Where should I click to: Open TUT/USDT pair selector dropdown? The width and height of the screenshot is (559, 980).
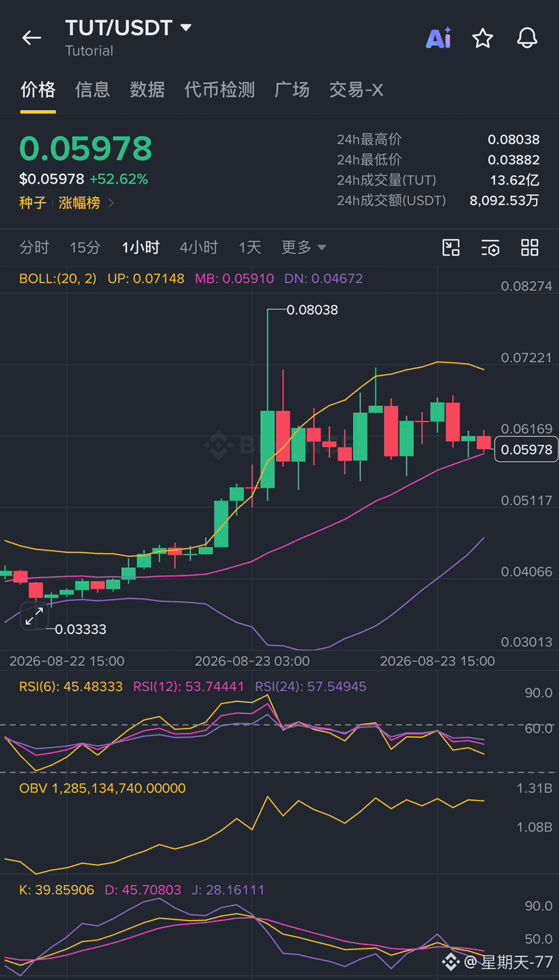click(128, 28)
